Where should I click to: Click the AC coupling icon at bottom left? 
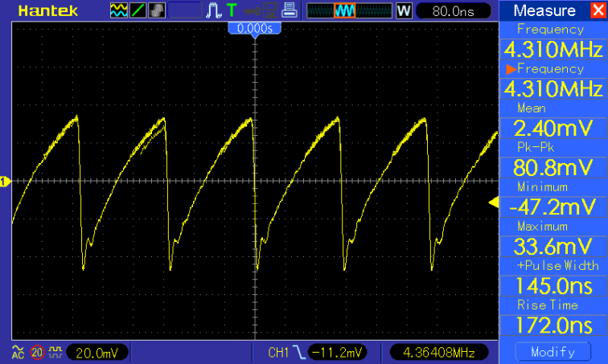click(18, 352)
